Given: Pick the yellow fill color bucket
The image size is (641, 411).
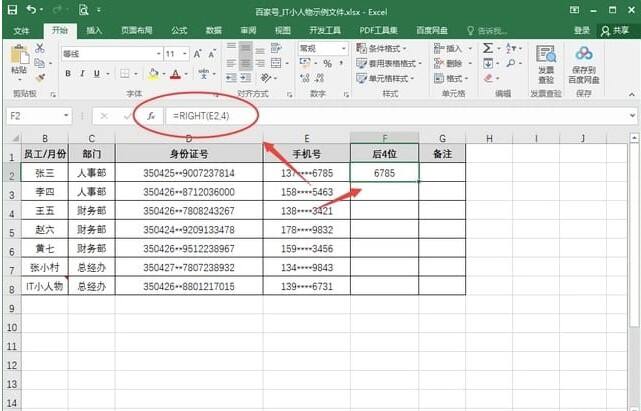Looking at the screenshot, I should (x=153, y=74).
